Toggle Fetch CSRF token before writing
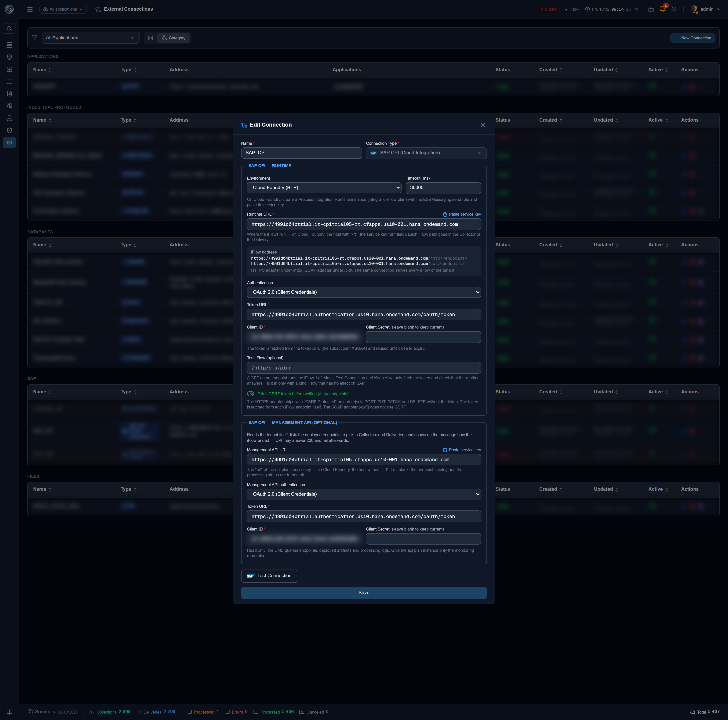 click(251, 394)
